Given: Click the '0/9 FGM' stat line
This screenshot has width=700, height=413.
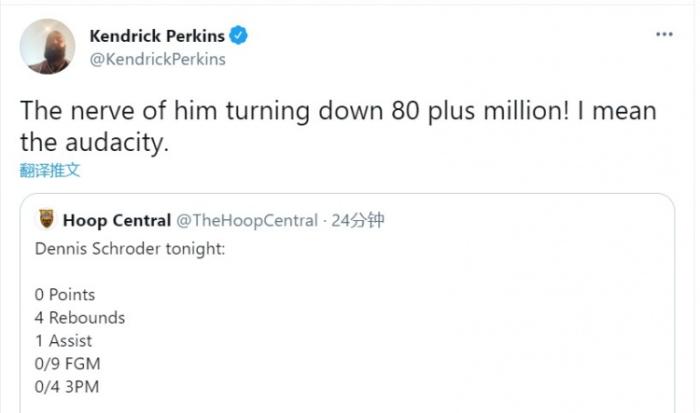Looking at the screenshot, I should tap(68, 364).
